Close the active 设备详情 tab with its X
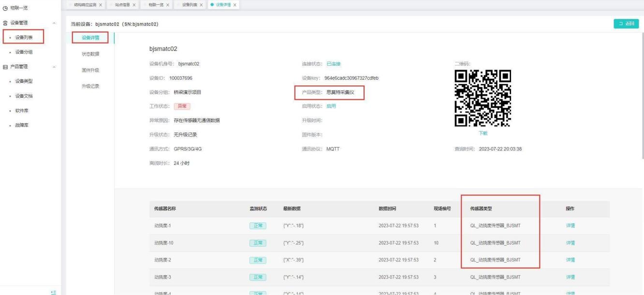Viewport: 644px width, 295px height. pyautogui.click(x=234, y=5)
